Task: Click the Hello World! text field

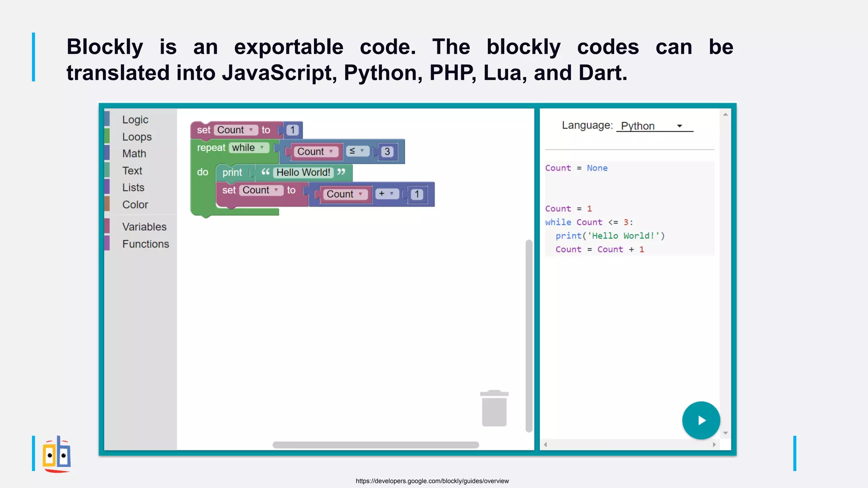Action: point(303,172)
